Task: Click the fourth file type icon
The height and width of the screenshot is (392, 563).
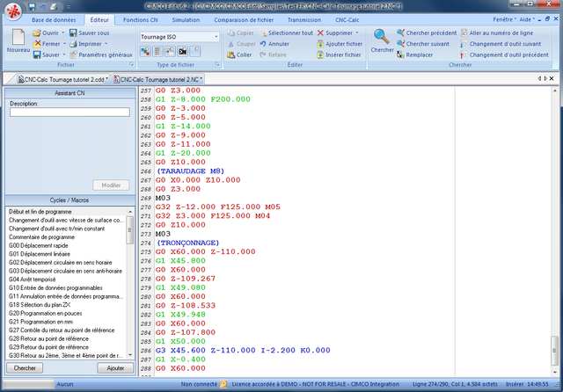Action: click(182, 51)
